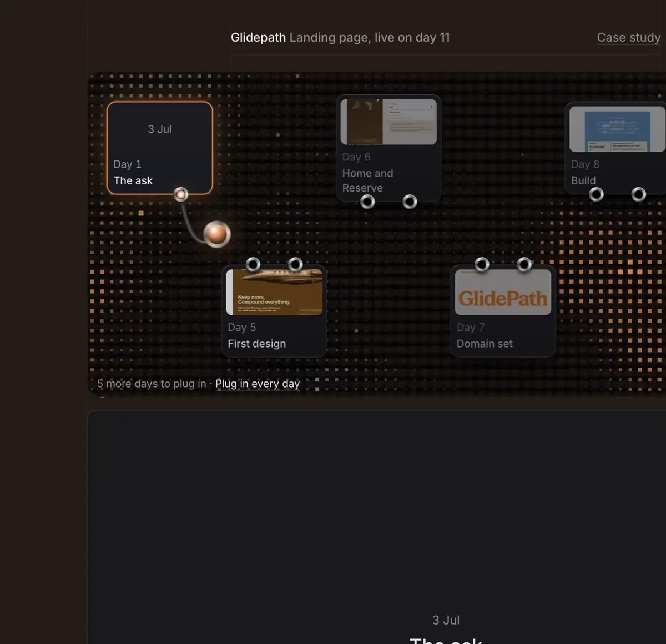
Task: Click the Plug in every day link
Action: pyautogui.click(x=258, y=384)
